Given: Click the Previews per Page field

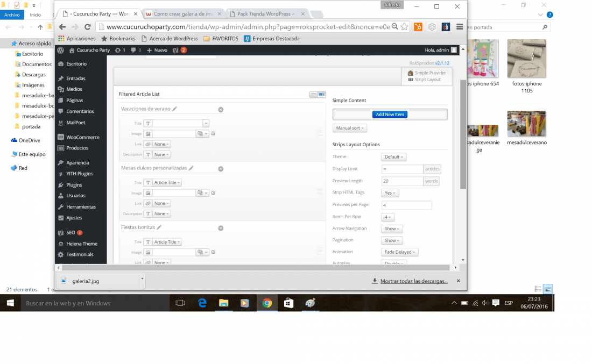Looking at the screenshot, I should 407,205.
